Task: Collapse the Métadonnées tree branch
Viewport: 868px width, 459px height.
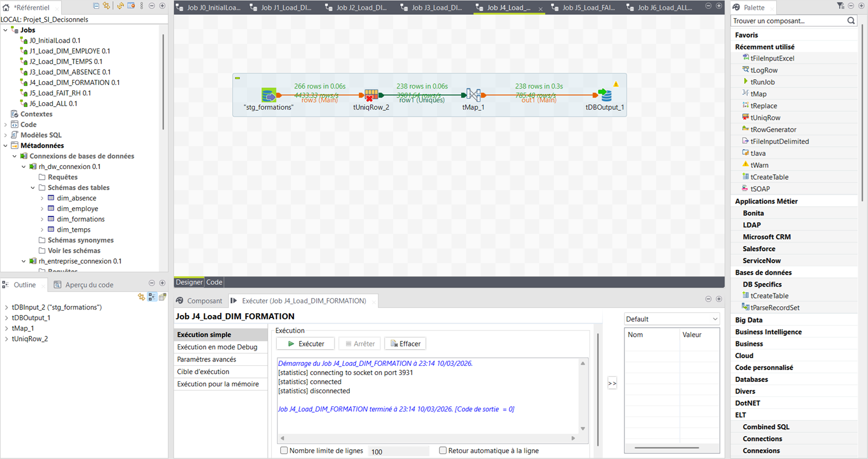Action: (x=5, y=145)
